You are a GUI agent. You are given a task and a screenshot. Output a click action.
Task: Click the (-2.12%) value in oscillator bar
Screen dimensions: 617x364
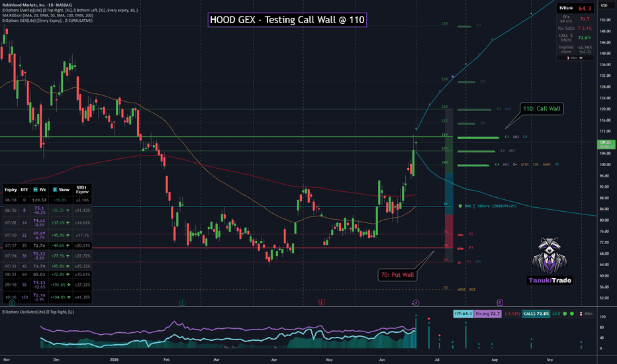[x=512, y=314]
